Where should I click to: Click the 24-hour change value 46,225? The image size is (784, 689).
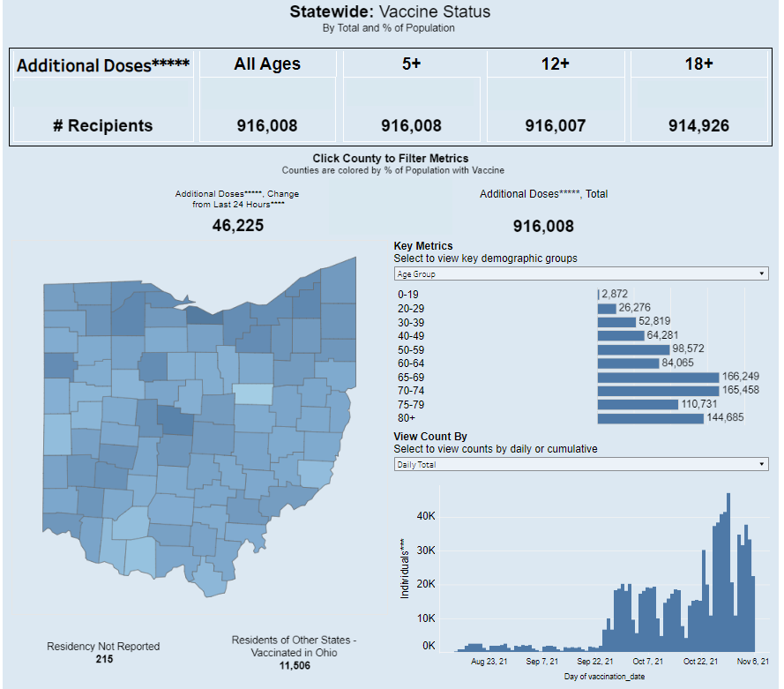237,225
